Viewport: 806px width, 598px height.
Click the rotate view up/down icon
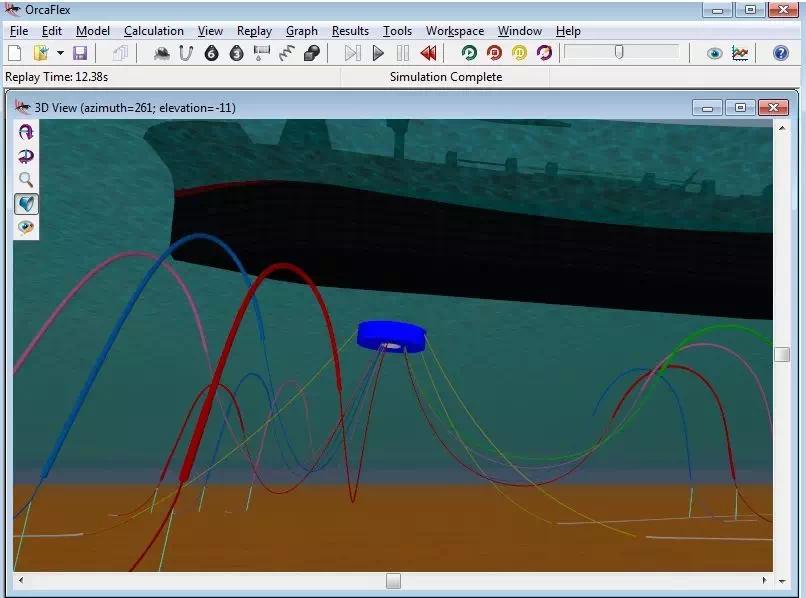(x=26, y=132)
